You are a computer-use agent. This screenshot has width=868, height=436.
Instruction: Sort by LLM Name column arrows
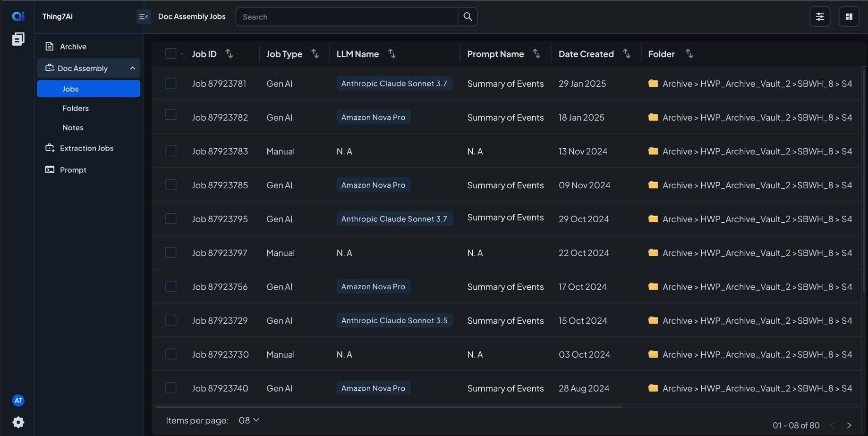pyautogui.click(x=391, y=54)
